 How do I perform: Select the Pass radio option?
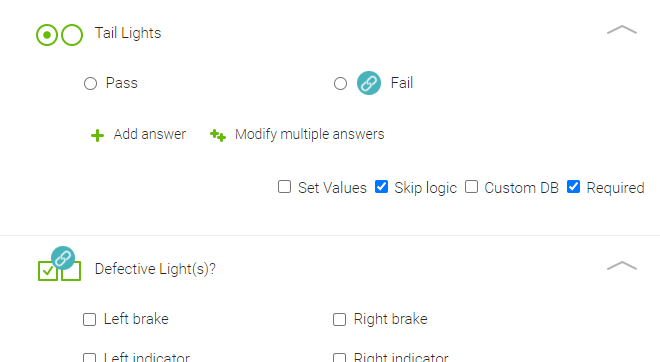(x=90, y=83)
